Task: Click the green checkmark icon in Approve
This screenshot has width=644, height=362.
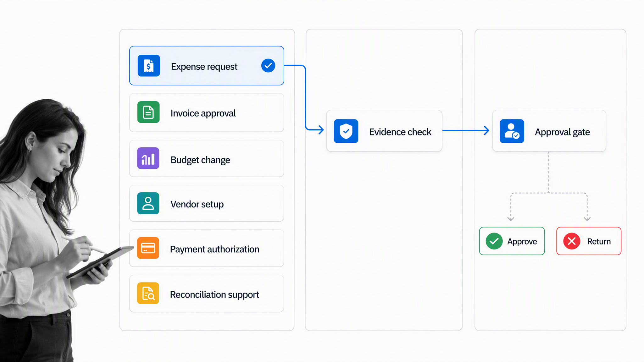Action: pyautogui.click(x=494, y=241)
